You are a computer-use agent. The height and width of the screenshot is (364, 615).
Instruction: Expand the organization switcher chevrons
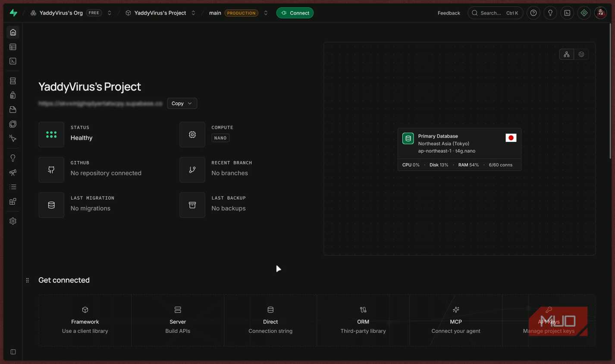click(x=110, y=13)
